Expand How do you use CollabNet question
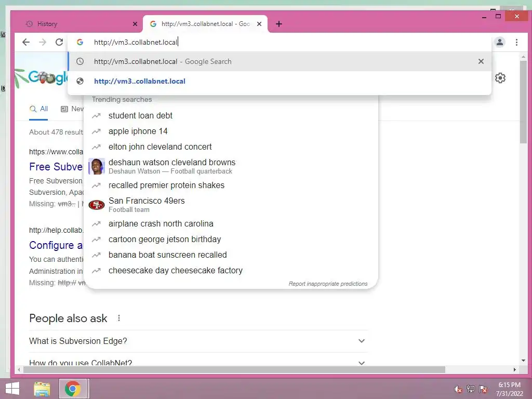 pos(198,362)
